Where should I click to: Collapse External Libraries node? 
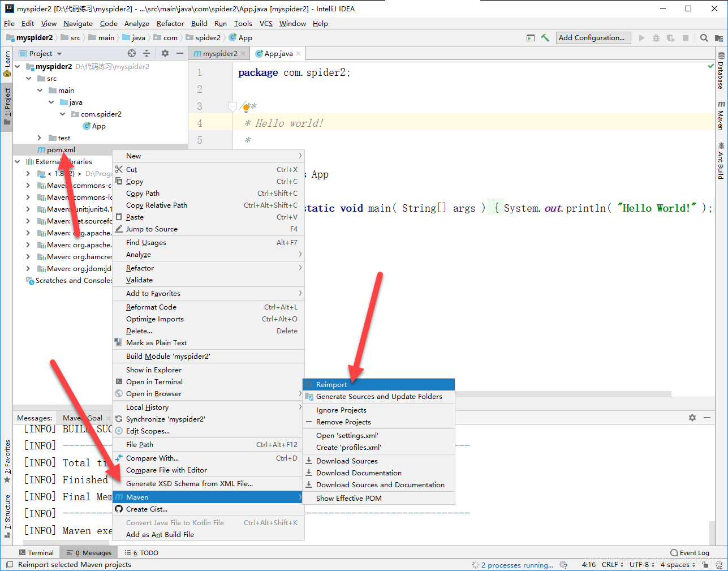18,161
